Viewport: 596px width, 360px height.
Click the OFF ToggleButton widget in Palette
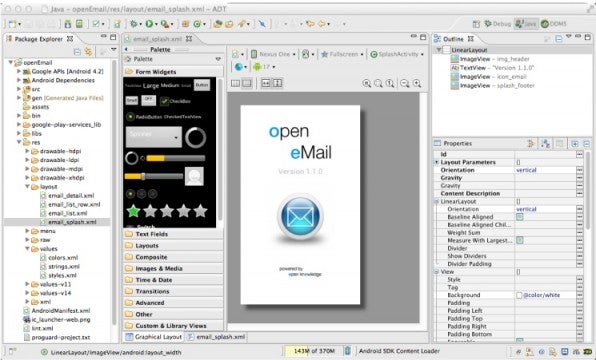click(x=148, y=100)
